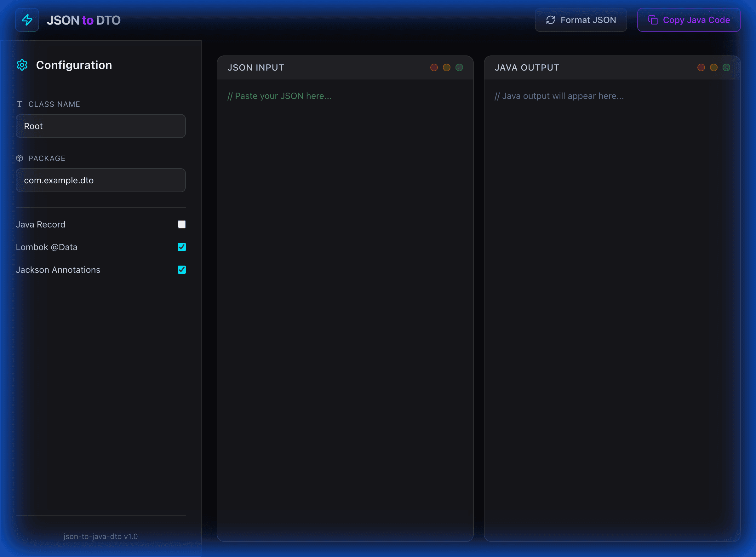Click the green dot on JSON INPUT panel
The width and height of the screenshot is (756, 557).
(x=459, y=67)
